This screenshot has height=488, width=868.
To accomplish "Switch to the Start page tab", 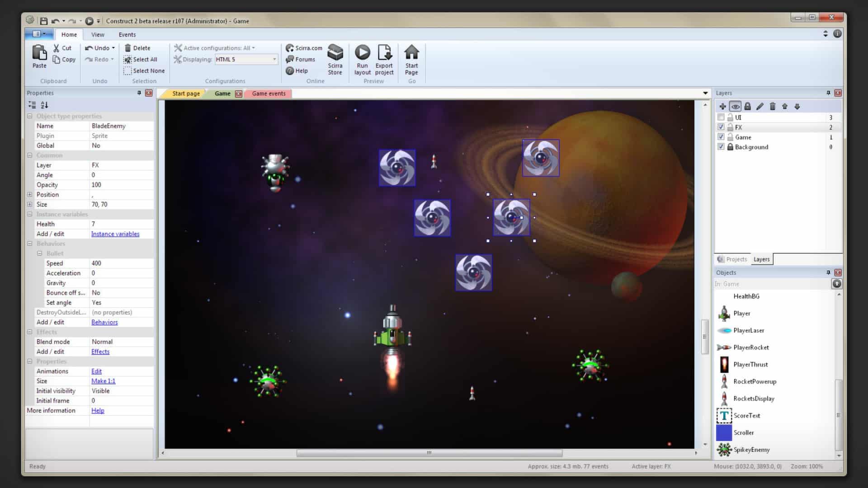I will [x=186, y=93].
